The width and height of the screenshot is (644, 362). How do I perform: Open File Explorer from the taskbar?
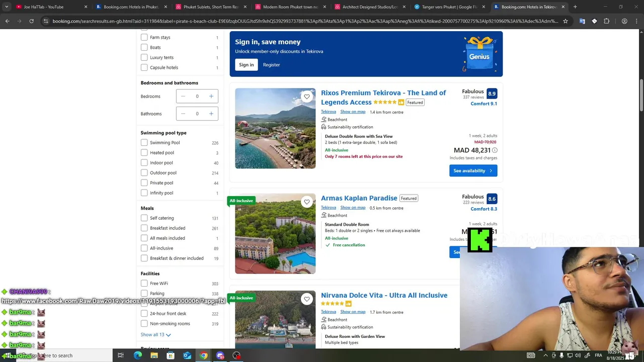[154, 355]
